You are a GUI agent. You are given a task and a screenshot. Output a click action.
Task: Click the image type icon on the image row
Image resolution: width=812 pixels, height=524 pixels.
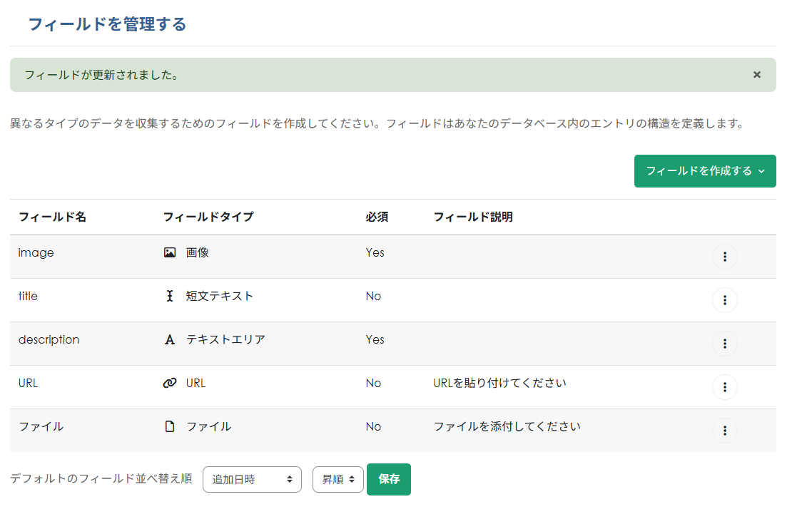point(169,252)
